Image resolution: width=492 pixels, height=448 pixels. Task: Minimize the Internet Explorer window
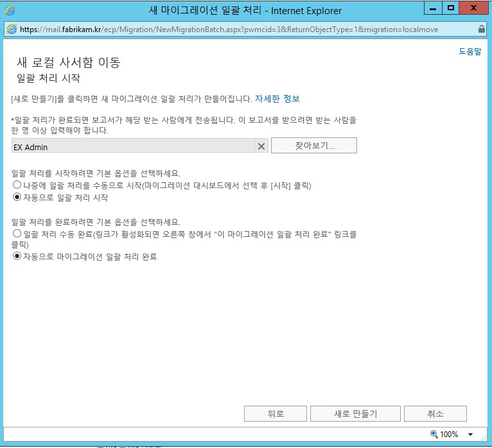pos(433,8)
